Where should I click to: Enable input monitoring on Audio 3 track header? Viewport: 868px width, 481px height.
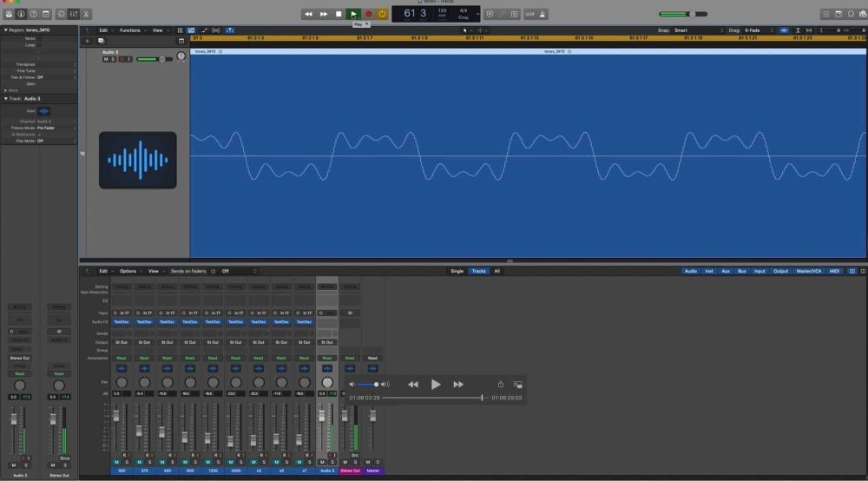[129, 59]
